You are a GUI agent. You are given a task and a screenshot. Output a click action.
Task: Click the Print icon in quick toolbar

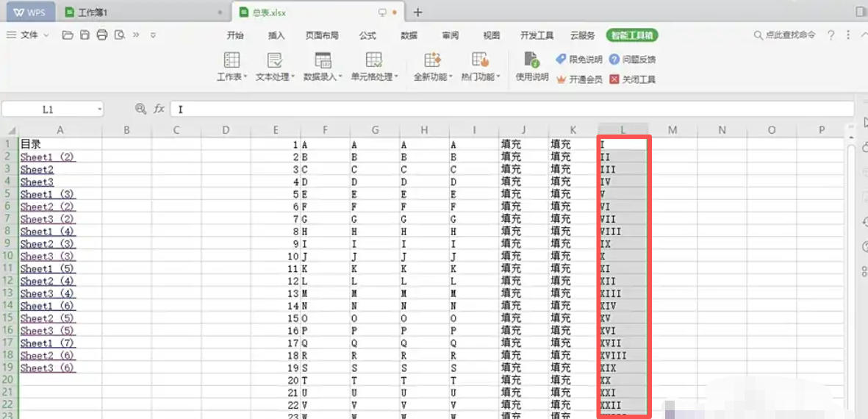(102, 35)
